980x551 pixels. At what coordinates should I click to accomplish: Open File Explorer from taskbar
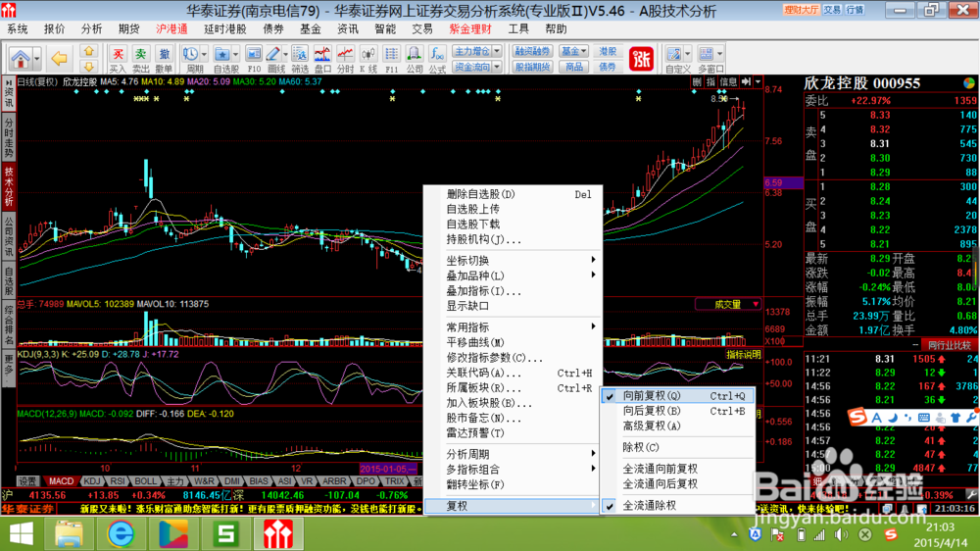pos(69,534)
